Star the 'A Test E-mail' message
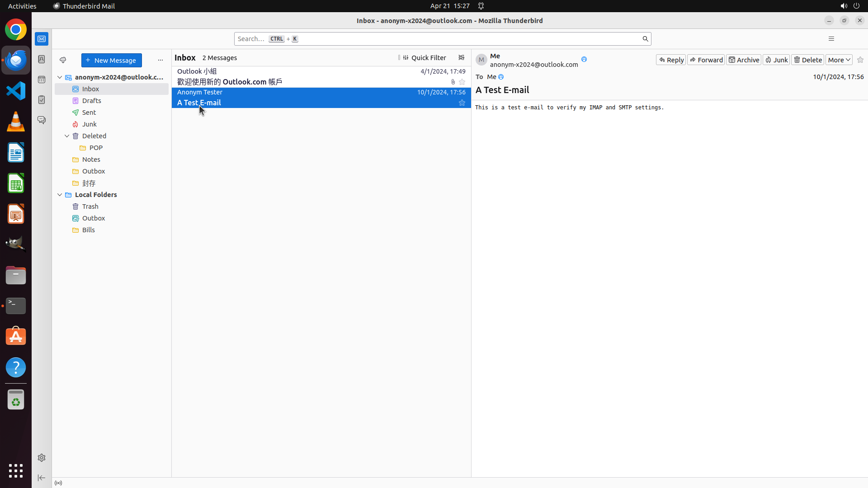The height and width of the screenshot is (488, 868). (x=462, y=103)
